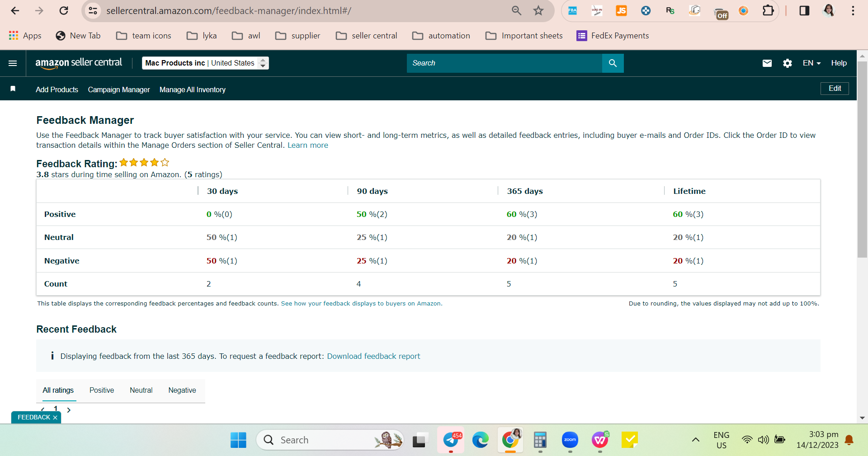
Task: Open the Windows Start menu
Action: coord(238,440)
